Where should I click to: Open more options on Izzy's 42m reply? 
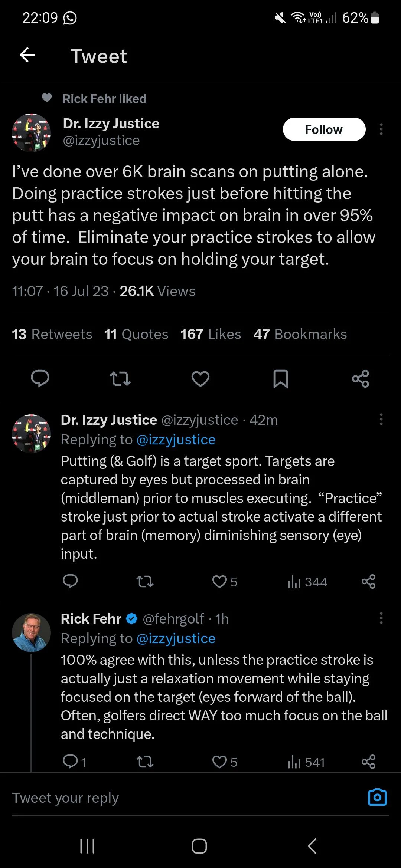pos(381,420)
